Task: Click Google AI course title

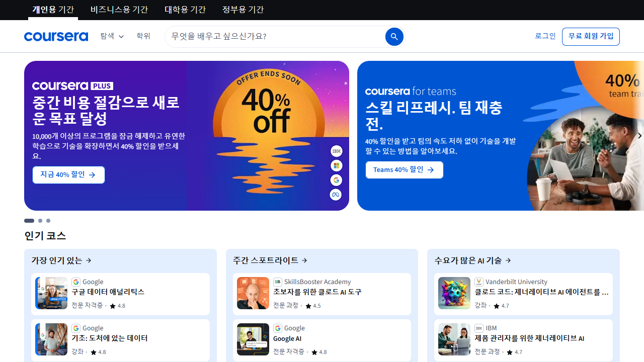Action: pyautogui.click(x=287, y=338)
